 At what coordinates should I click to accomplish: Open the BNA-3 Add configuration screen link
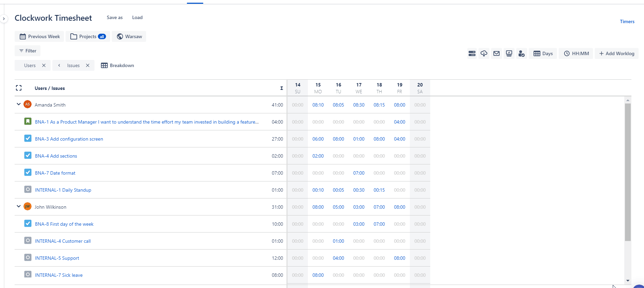(x=69, y=139)
